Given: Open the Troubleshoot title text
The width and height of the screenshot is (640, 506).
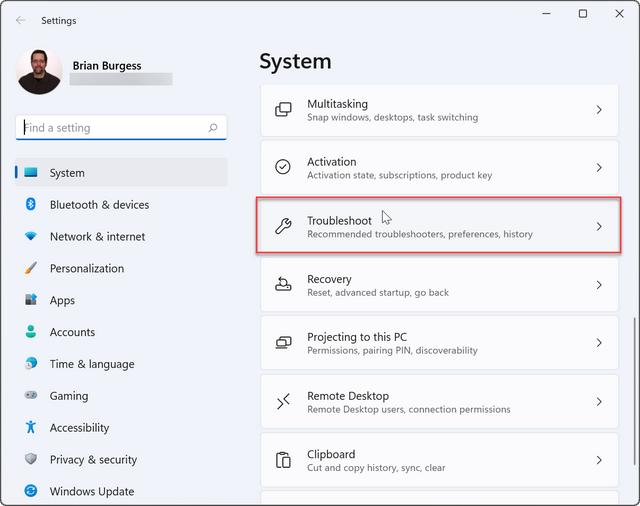Looking at the screenshot, I should (339, 220).
